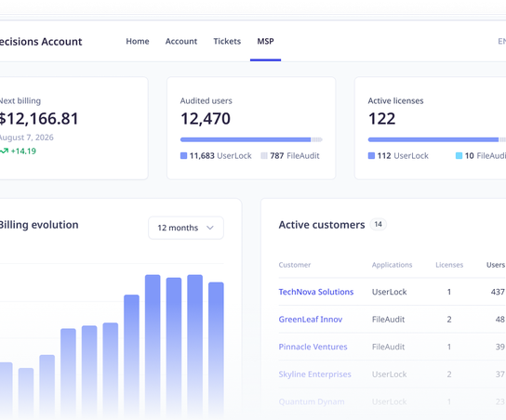Switch to the Account tab
506x420 pixels.
coord(181,41)
